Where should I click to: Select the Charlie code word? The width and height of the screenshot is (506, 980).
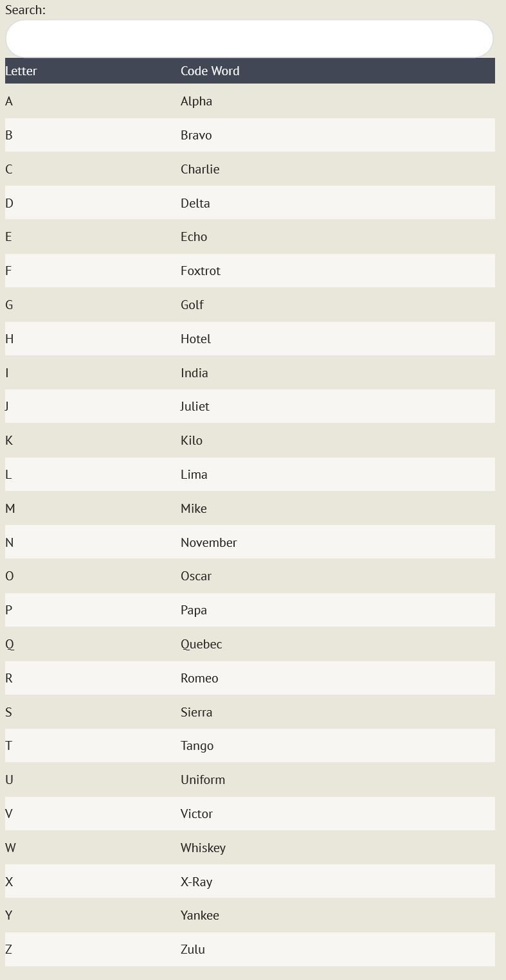[200, 169]
